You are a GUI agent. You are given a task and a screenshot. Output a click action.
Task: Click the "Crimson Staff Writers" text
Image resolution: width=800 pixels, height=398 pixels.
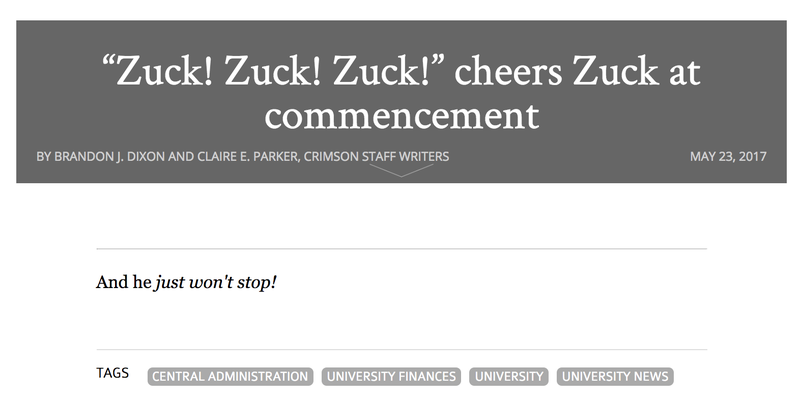click(377, 157)
